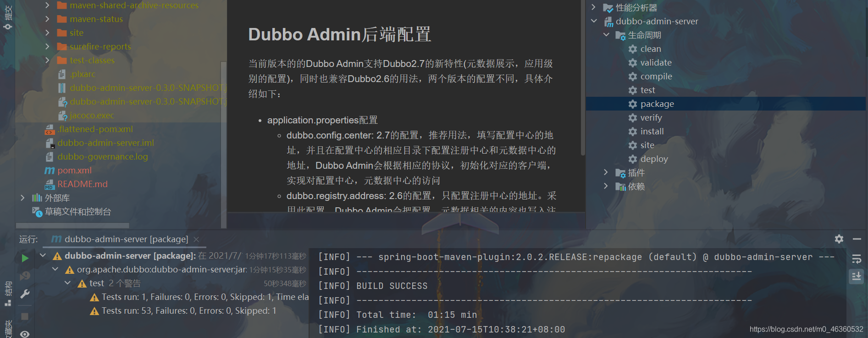Viewport: 868px width, 338px height.
Task: Expand the surefire-reports folder
Action: pyautogui.click(x=47, y=46)
